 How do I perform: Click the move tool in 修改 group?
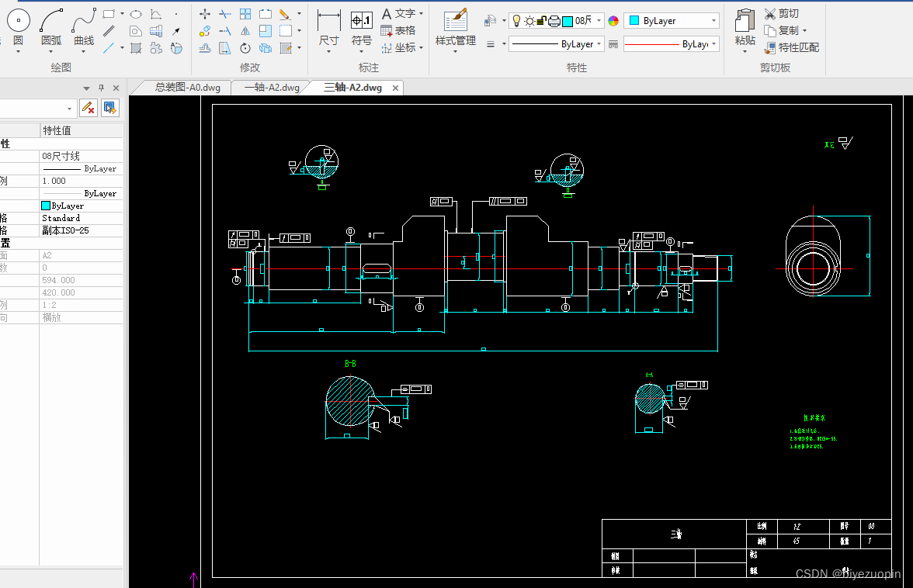pyautogui.click(x=205, y=14)
